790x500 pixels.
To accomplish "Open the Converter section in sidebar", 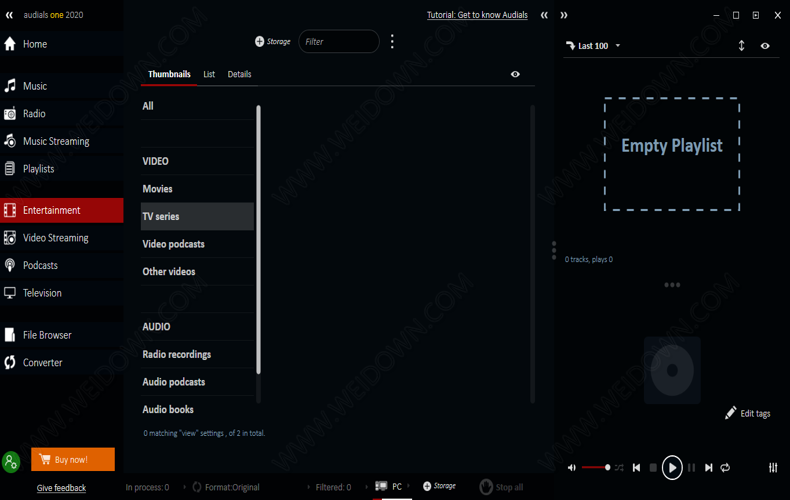I will point(43,363).
